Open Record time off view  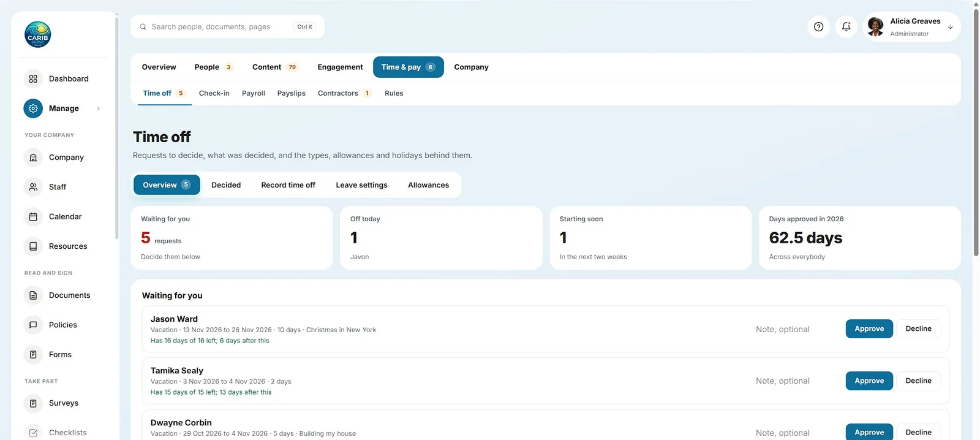288,185
